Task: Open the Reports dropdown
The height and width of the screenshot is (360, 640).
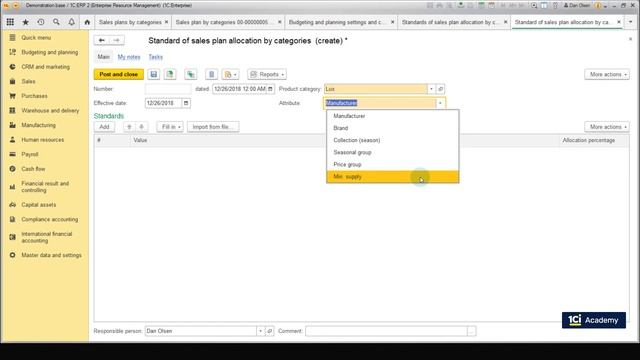Action: pos(267,74)
